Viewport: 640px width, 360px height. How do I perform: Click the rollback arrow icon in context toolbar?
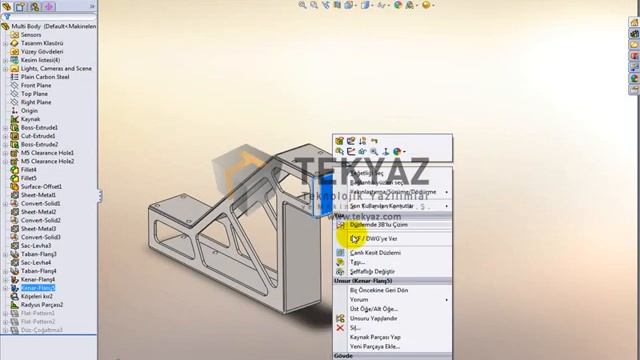[374, 141]
